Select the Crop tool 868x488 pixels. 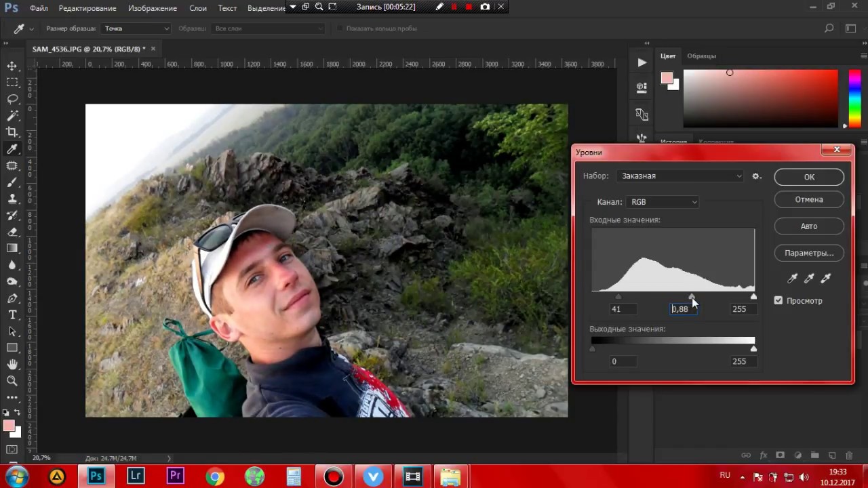12,132
